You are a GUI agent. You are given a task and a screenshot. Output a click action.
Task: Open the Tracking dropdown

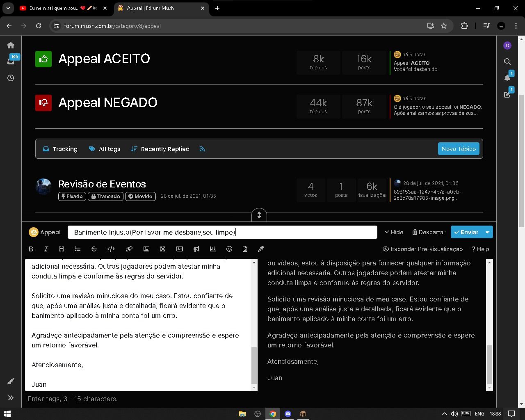coord(60,149)
